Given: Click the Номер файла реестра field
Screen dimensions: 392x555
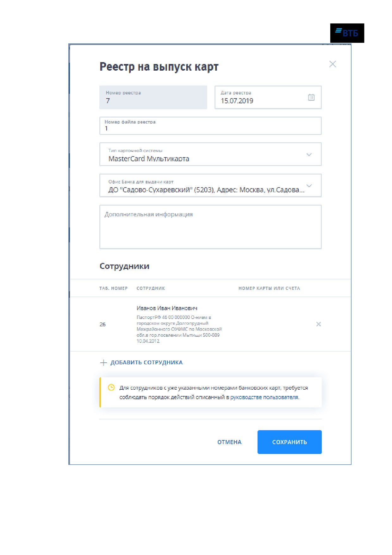Looking at the screenshot, I should coord(210,126).
